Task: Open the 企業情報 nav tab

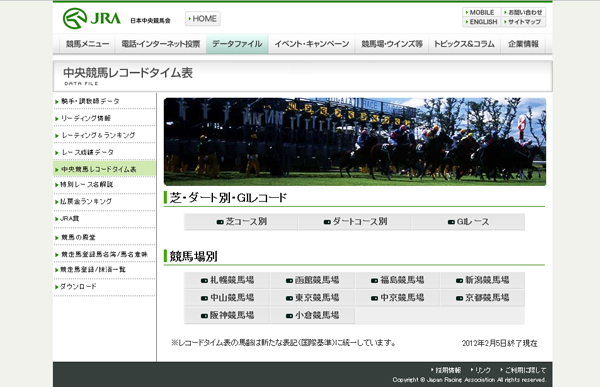Action: [x=523, y=44]
